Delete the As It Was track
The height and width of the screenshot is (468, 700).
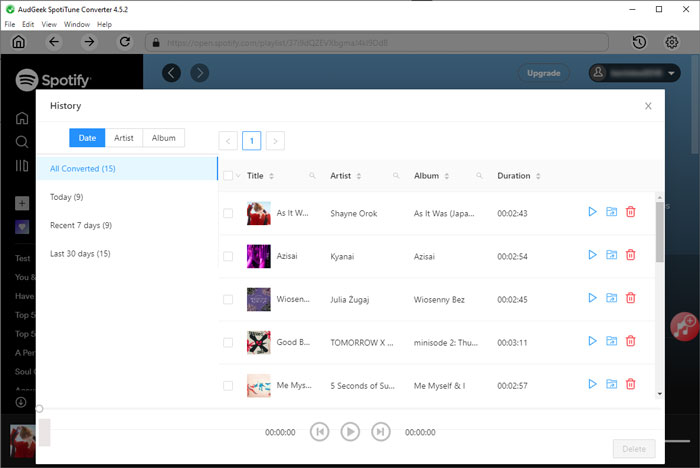630,212
